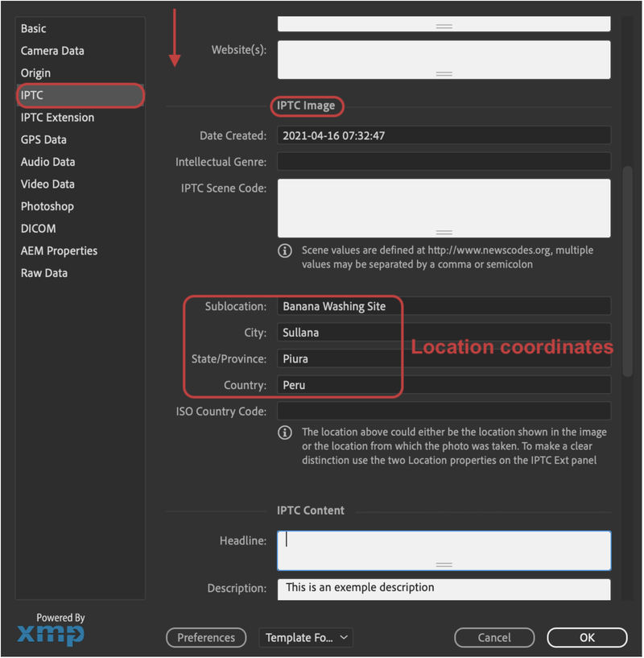
Task: Click the IPTC Content section heading
Action: pos(311,511)
